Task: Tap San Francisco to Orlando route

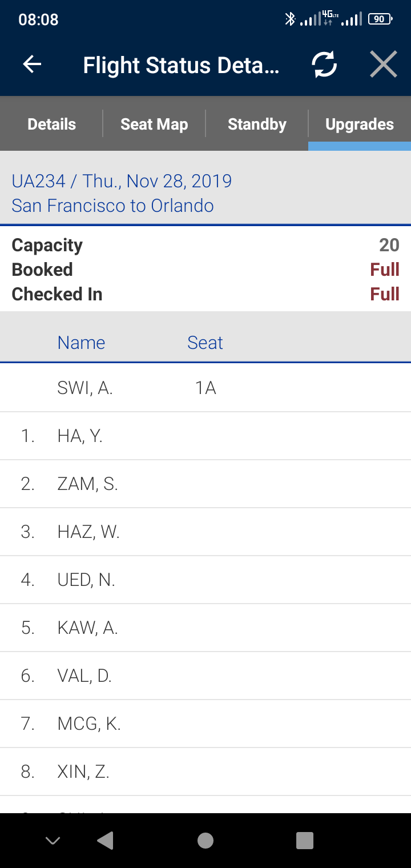Action: 112,206
